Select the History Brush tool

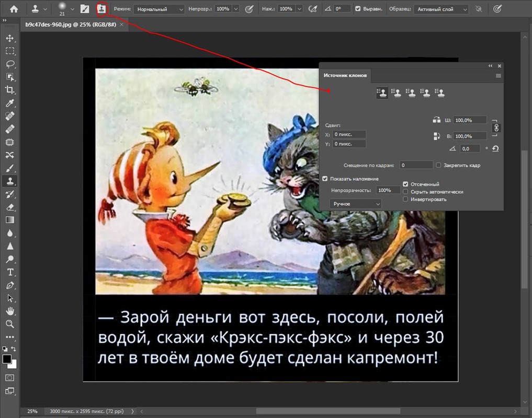point(10,194)
